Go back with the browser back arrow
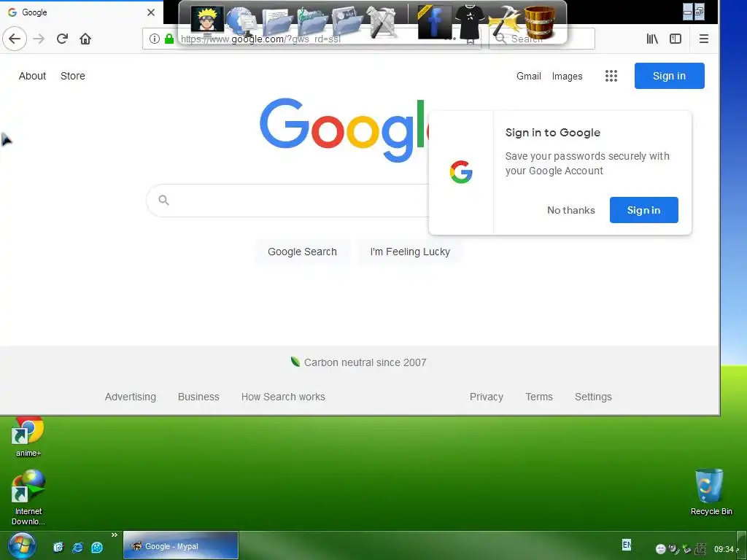 [x=15, y=39]
